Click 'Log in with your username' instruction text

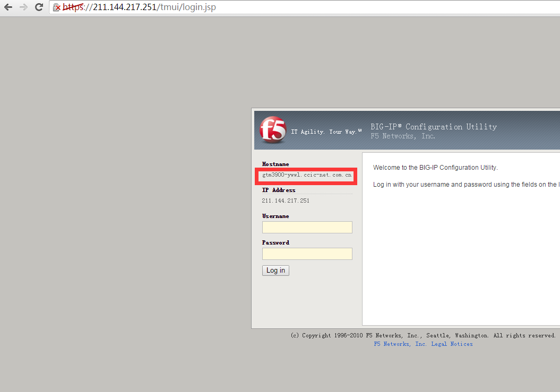tap(466, 185)
